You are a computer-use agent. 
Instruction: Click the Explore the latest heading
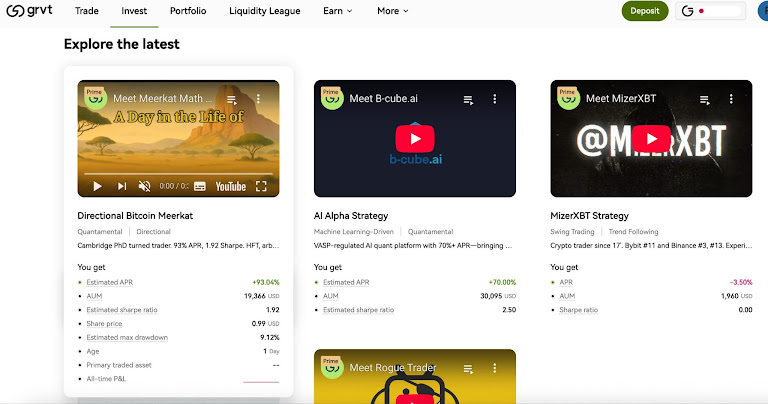coord(121,44)
